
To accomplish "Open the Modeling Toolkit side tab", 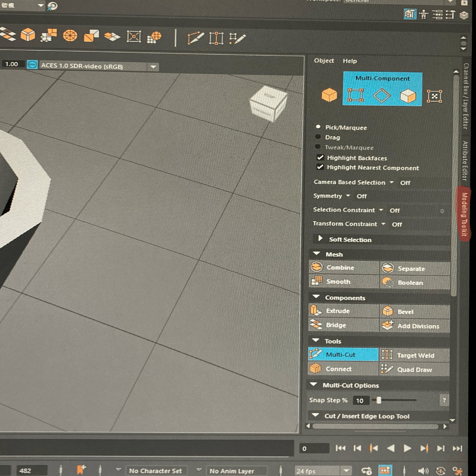I will 464,214.
